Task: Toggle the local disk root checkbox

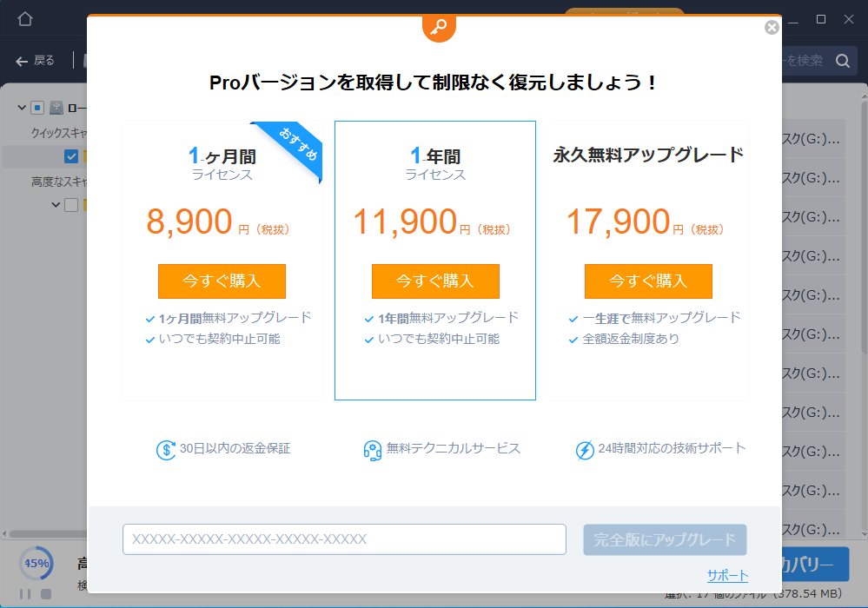Action: tap(37, 108)
